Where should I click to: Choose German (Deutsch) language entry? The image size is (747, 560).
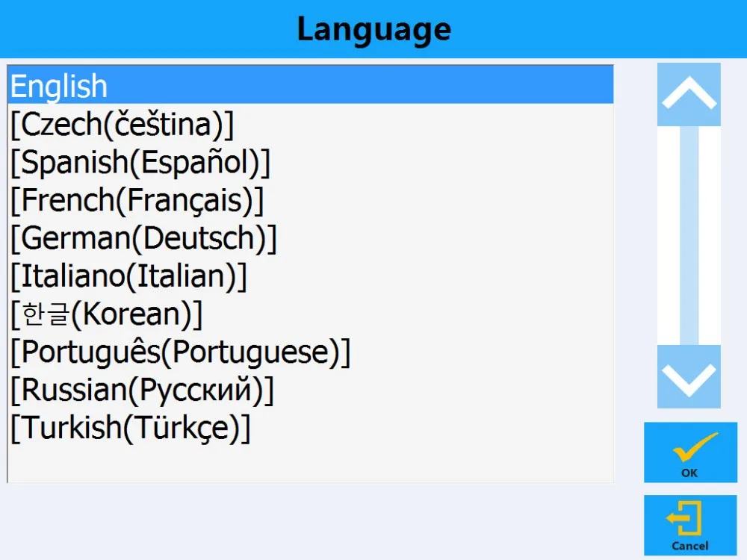click(x=143, y=238)
